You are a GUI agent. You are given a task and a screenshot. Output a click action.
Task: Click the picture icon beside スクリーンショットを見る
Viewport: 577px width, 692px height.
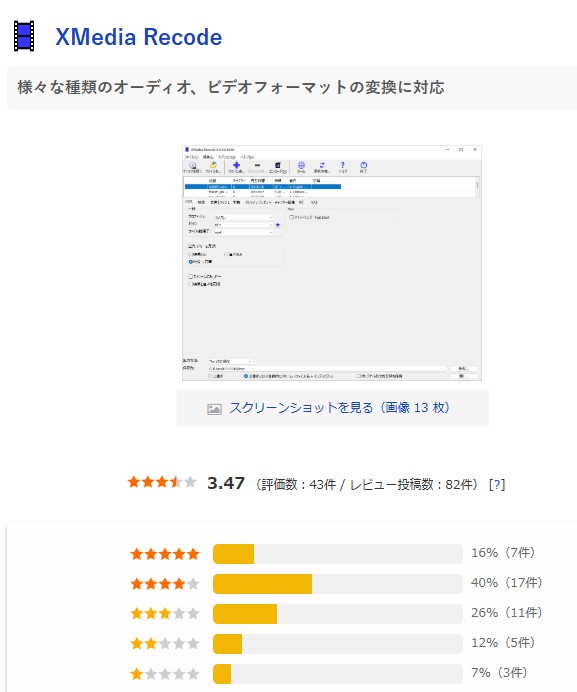pos(214,409)
